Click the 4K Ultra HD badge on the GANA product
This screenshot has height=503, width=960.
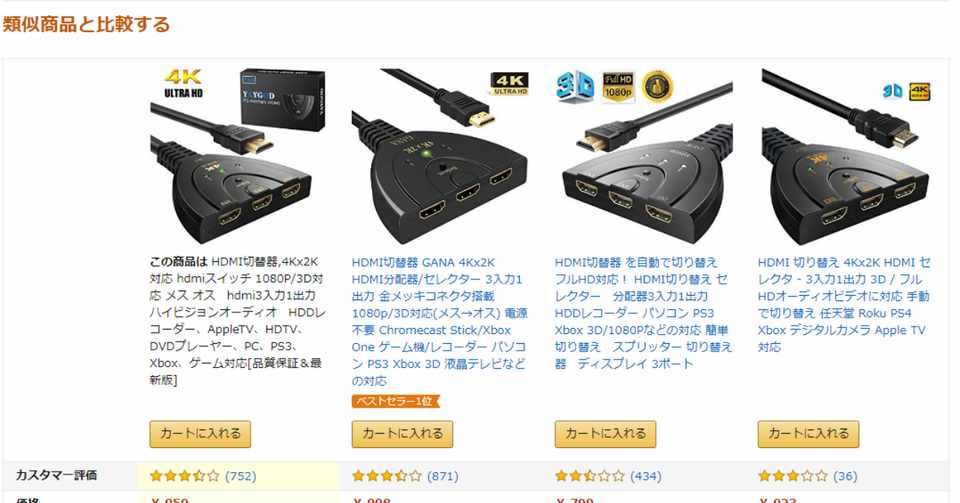pos(509,84)
